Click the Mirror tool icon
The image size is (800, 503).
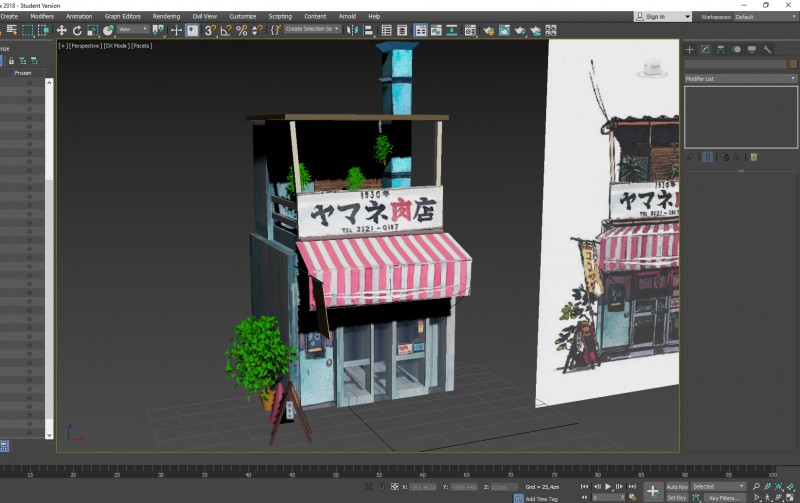(x=352, y=31)
